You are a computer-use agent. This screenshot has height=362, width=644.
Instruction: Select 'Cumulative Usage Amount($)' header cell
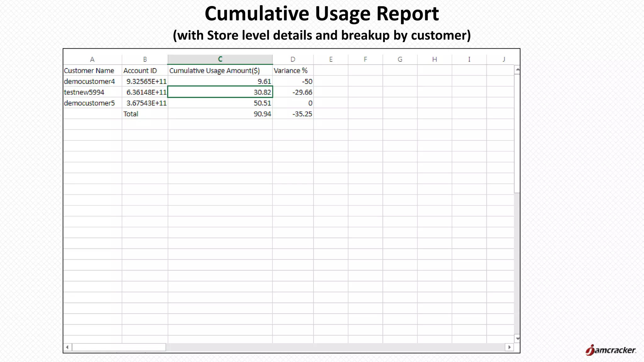click(x=220, y=70)
